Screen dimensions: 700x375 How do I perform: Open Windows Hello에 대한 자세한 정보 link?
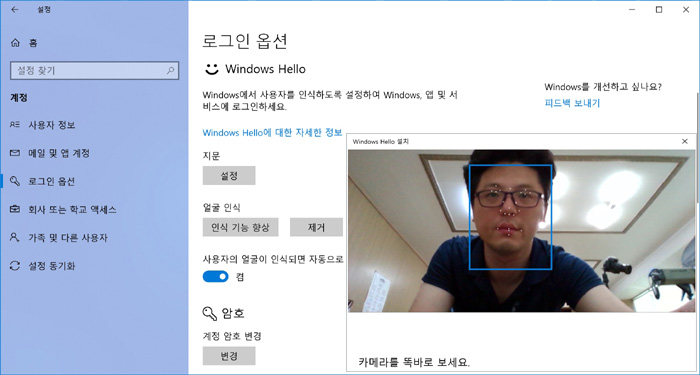(x=272, y=133)
